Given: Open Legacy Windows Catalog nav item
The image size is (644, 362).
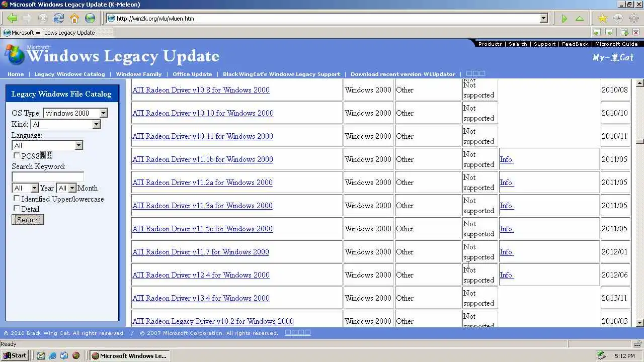Looking at the screenshot, I should (x=70, y=74).
